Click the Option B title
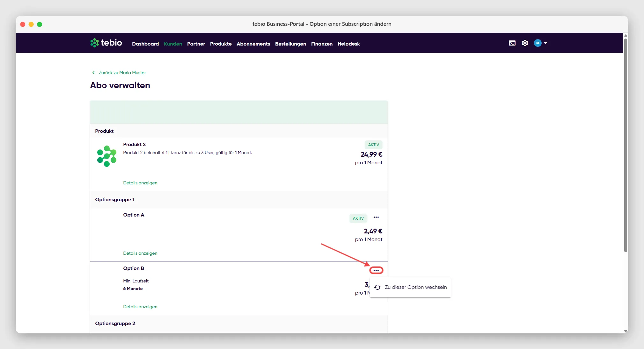644x349 pixels. point(134,268)
